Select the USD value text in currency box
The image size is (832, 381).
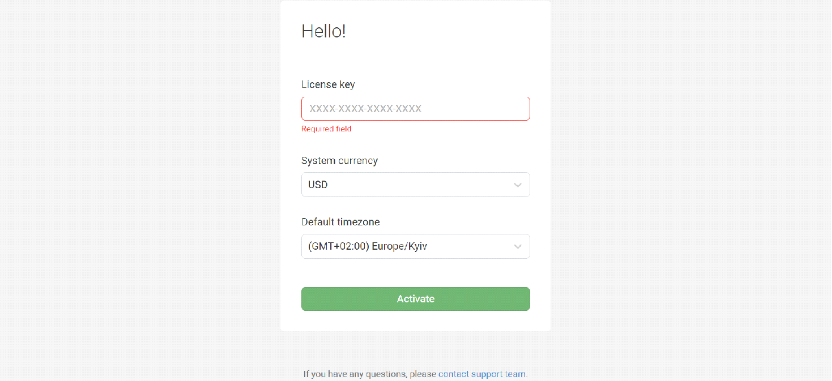pyautogui.click(x=318, y=185)
